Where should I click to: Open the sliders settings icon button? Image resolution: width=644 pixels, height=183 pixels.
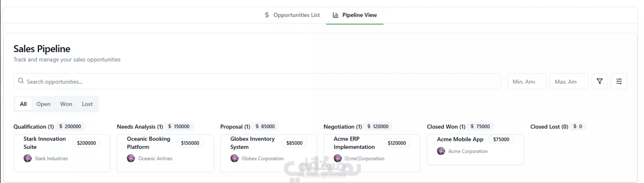619,81
